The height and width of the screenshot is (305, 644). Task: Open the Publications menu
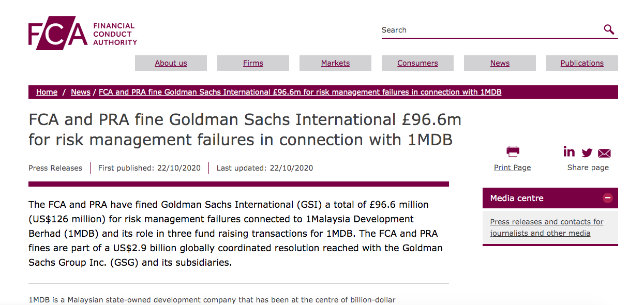[582, 63]
